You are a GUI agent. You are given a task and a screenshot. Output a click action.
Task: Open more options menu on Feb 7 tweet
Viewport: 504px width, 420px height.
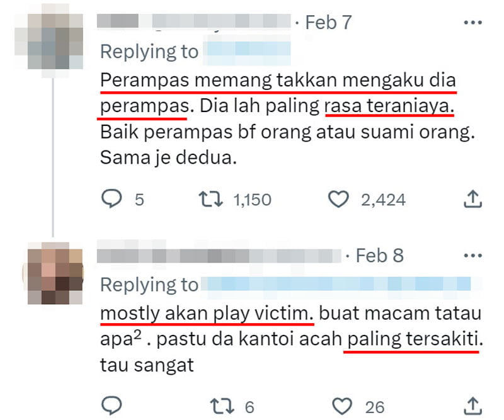click(x=473, y=23)
